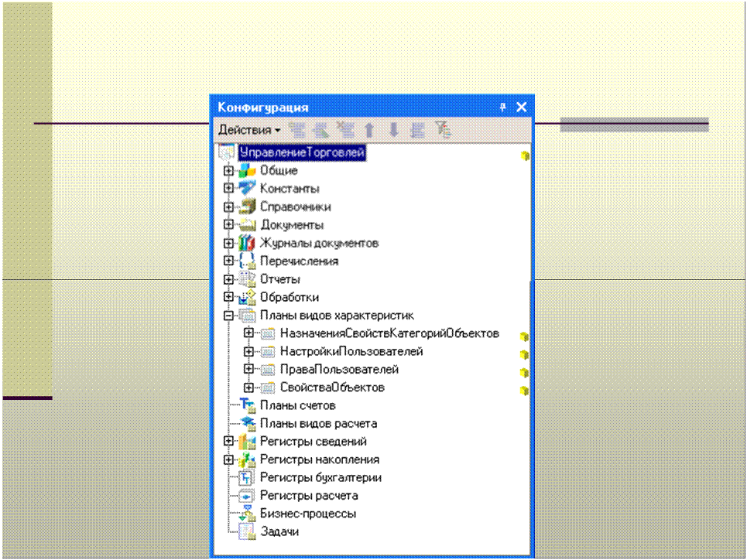This screenshot has width=747, height=560.
Task: Select the Отчеты tree label
Action: click(x=279, y=279)
